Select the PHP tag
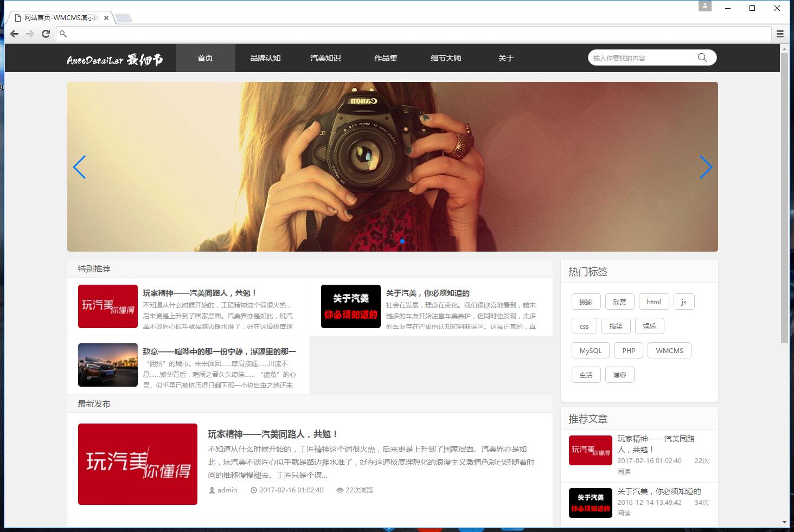The width and height of the screenshot is (794, 532). coord(629,351)
